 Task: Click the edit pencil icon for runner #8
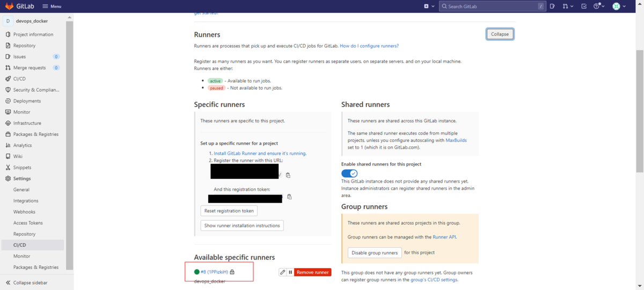coord(283,272)
